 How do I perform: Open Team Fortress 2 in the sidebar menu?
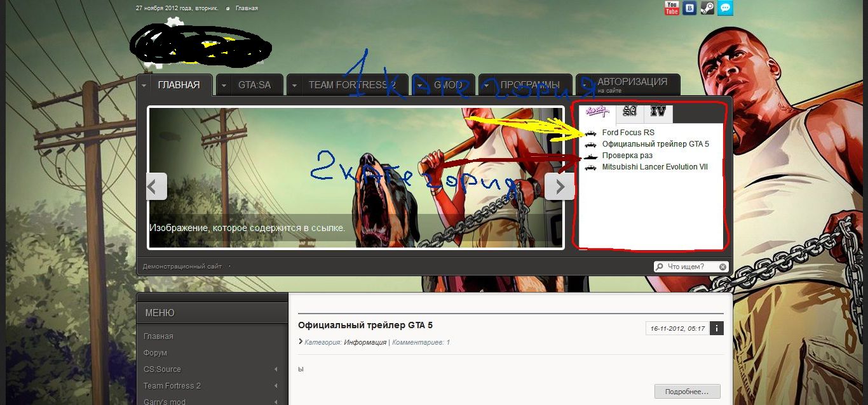[172, 386]
